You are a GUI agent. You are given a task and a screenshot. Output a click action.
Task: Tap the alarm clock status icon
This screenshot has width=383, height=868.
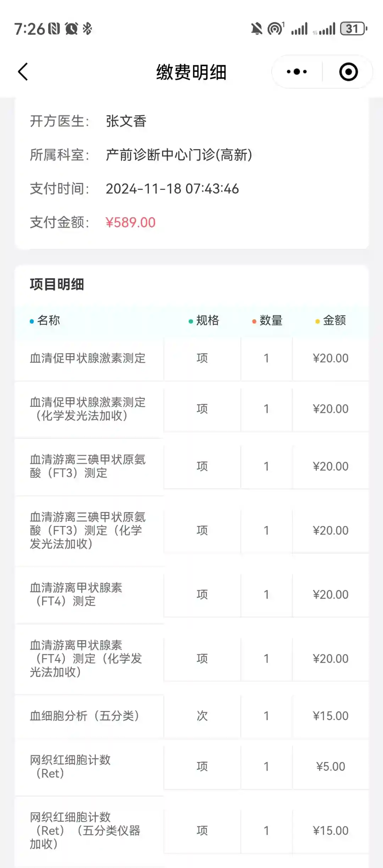[72, 29]
